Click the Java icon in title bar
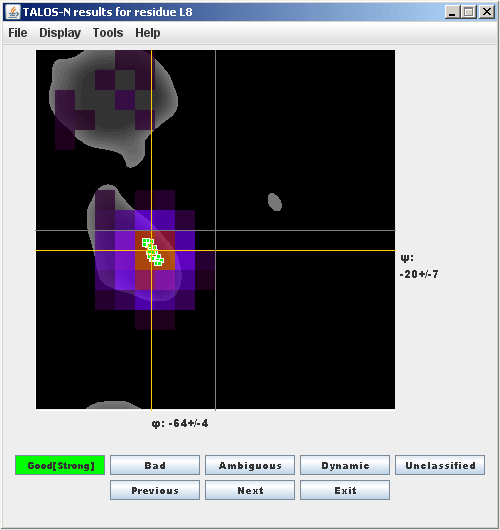The image size is (500, 530). pyautogui.click(x=13, y=12)
